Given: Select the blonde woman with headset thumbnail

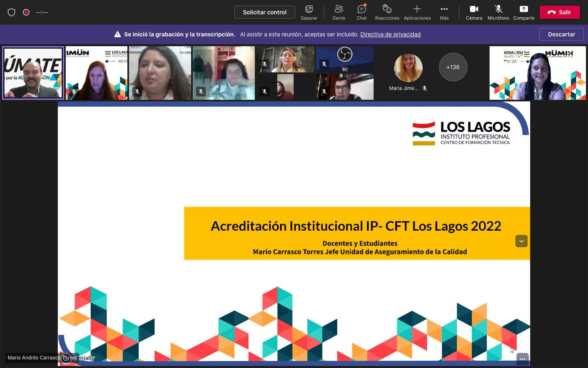Looking at the screenshot, I should (x=285, y=59).
